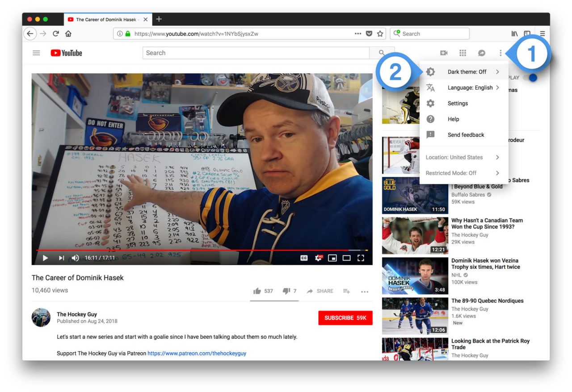This screenshot has width=572, height=392.
Task: Close the Dominik Hasek browser tab
Action: tap(146, 19)
